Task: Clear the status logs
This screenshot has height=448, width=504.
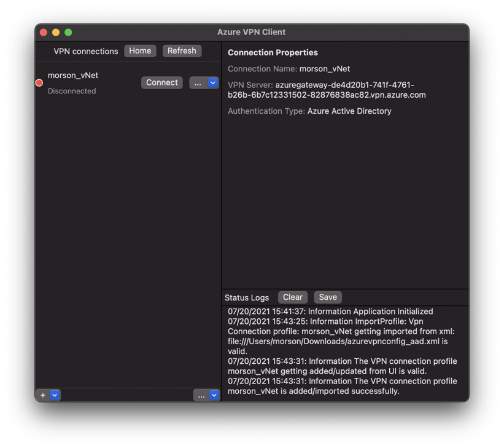Action: coord(292,297)
